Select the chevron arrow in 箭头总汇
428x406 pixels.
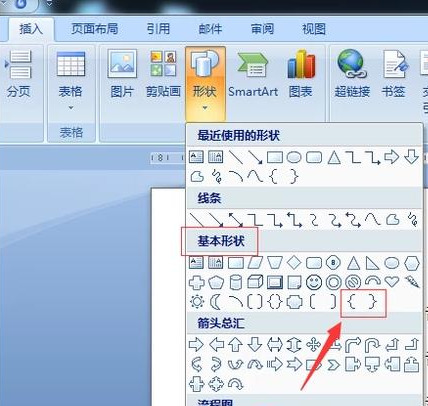[333, 365]
